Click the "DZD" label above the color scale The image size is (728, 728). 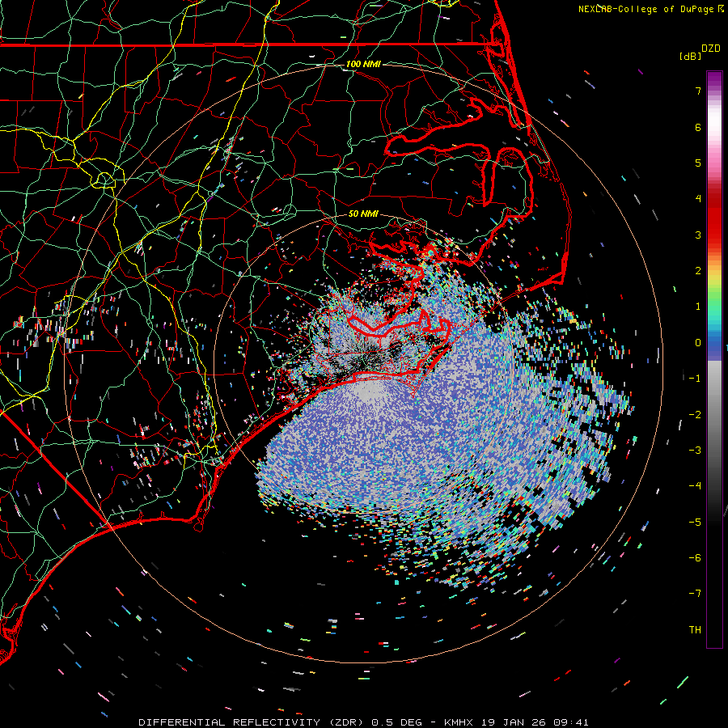[711, 49]
